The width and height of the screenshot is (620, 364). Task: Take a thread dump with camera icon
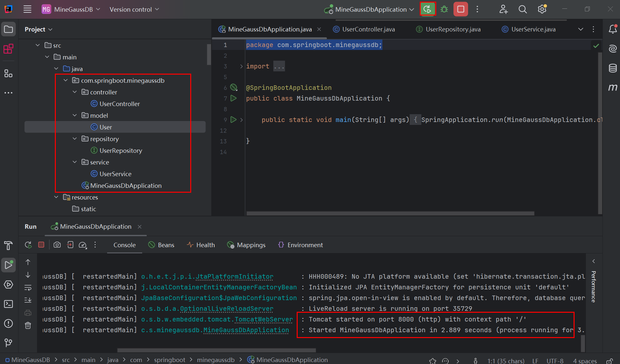57,245
